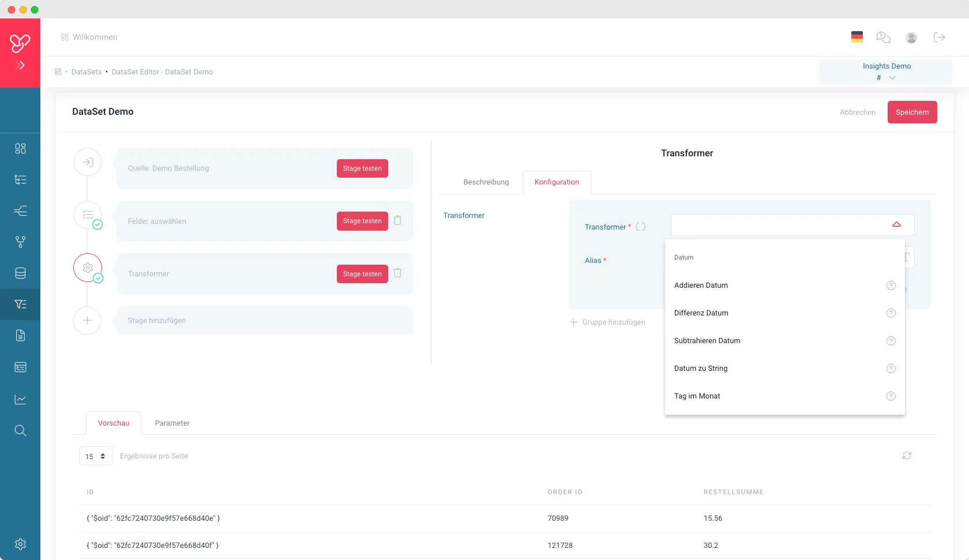This screenshot has height=560, width=969.
Task: Toggle expression braces next to Transformer label
Action: click(x=640, y=227)
